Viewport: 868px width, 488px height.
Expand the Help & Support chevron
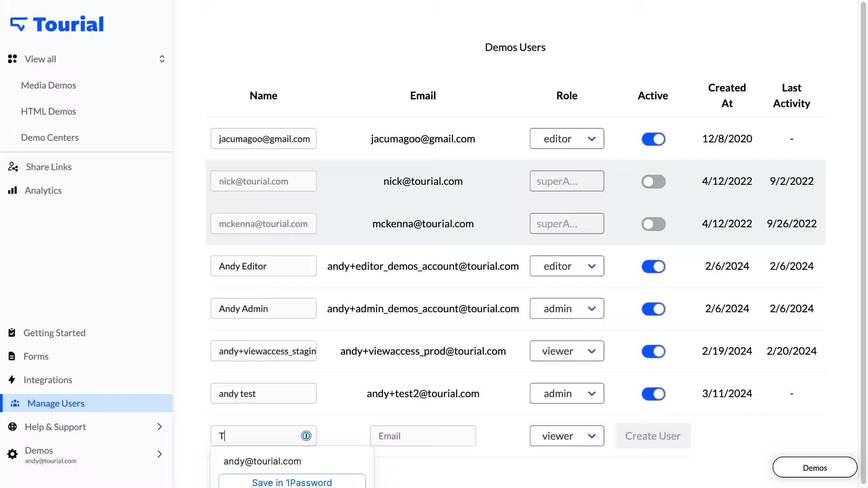(160, 427)
